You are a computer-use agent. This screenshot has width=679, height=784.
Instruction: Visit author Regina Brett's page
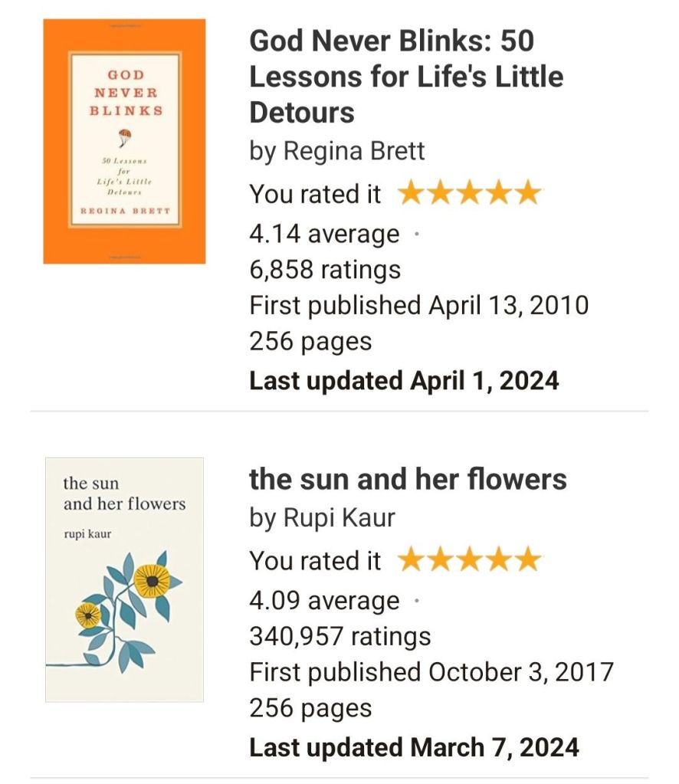coord(353,151)
